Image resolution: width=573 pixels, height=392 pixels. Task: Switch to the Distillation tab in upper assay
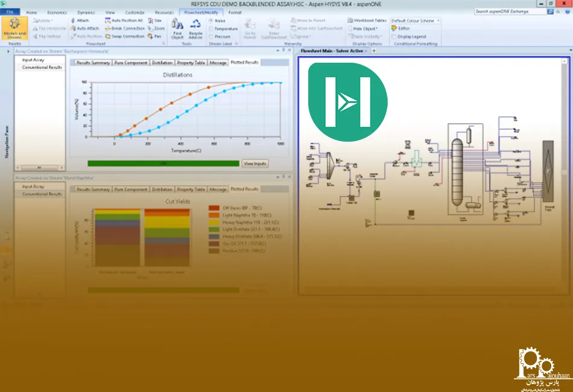point(162,63)
